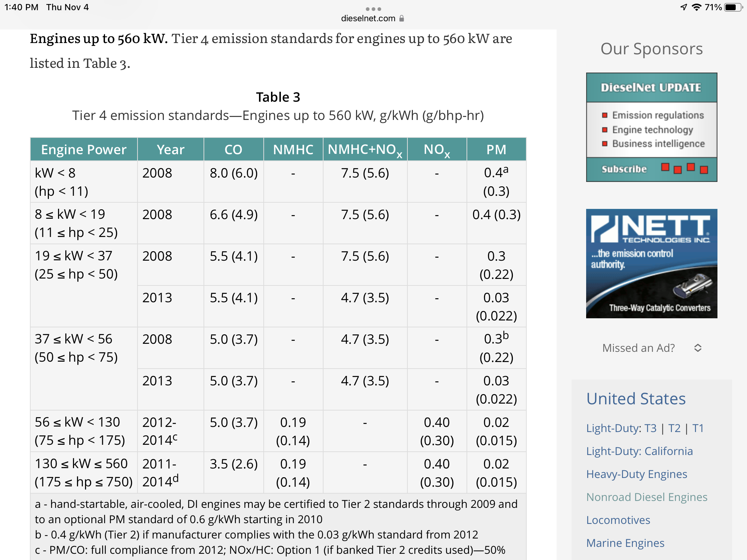Click the '56 ≤ kW < 130' engine power cell
The image size is (747, 560).
[x=84, y=431]
